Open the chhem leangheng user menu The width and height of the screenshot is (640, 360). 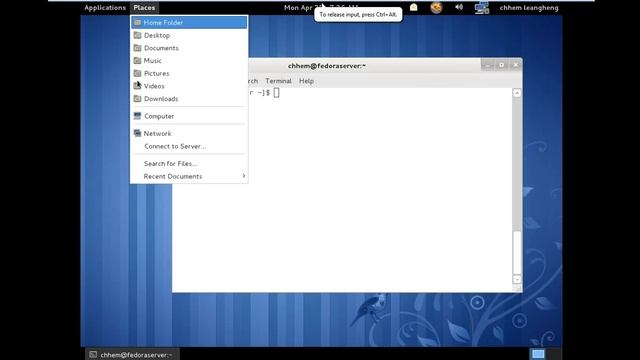(x=529, y=7)
